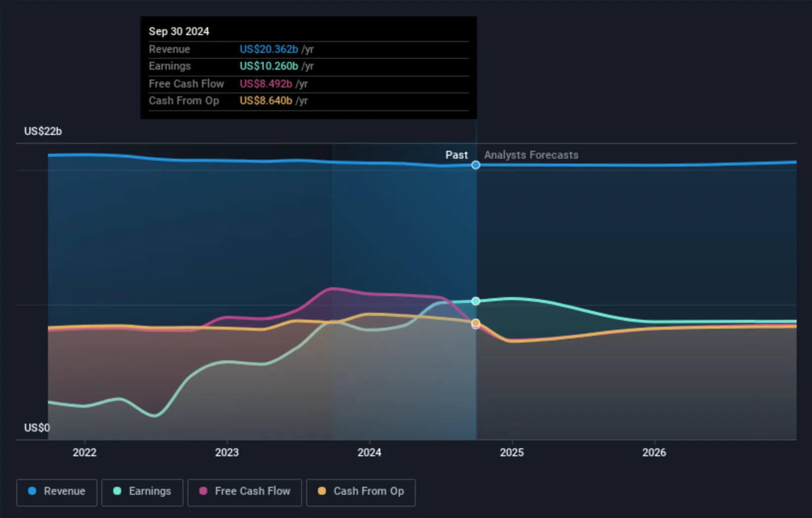Click the 2024 x-axis tick label
This screenshot has width=812, height=518.
[x=369, y=452]
